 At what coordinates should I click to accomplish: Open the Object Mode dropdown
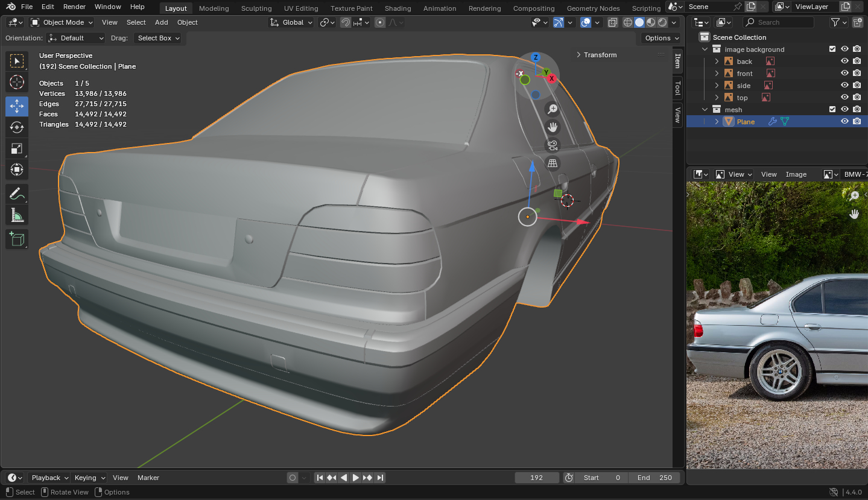[62, 22]
